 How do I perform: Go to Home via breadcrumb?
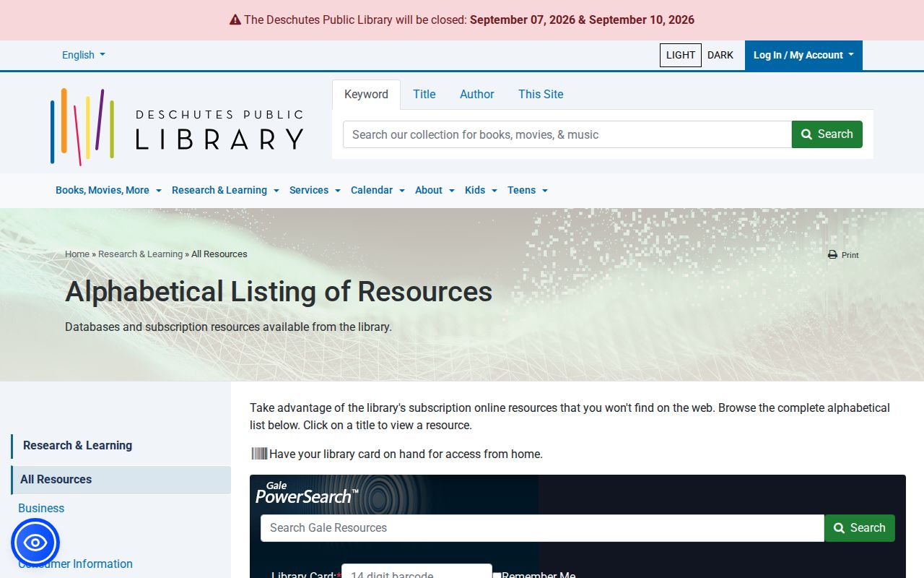coord(77,254)
